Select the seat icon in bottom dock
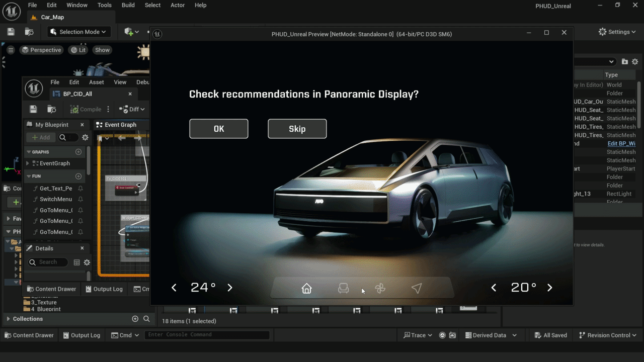Image resolution: width=644 pixels, height=362 pixels. point(343,288)
